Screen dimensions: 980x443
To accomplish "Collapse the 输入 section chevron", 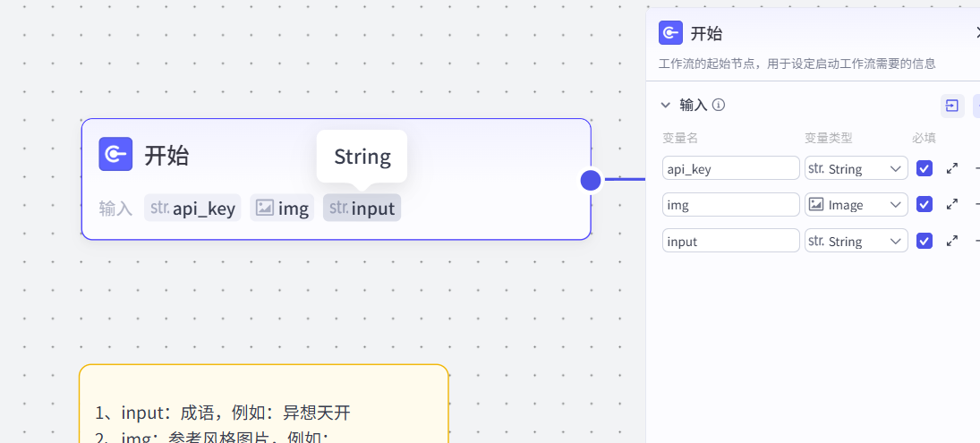I will [665, 105].
